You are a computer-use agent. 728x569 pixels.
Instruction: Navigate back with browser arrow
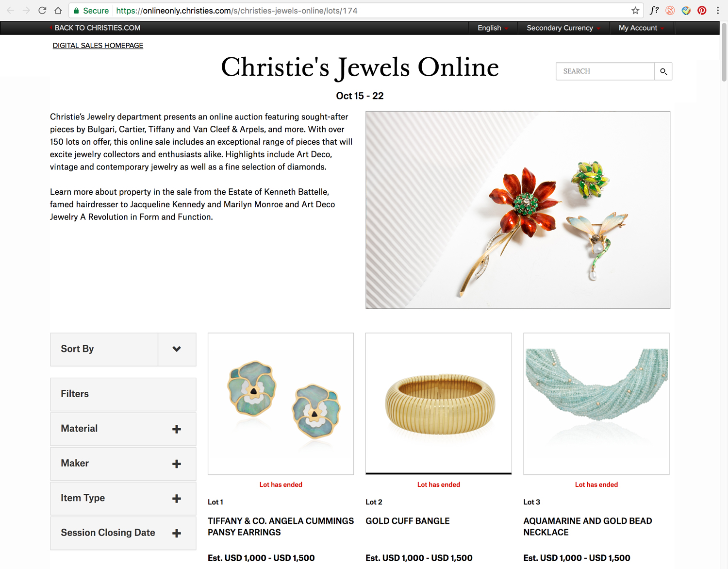(x=11, y=11)
